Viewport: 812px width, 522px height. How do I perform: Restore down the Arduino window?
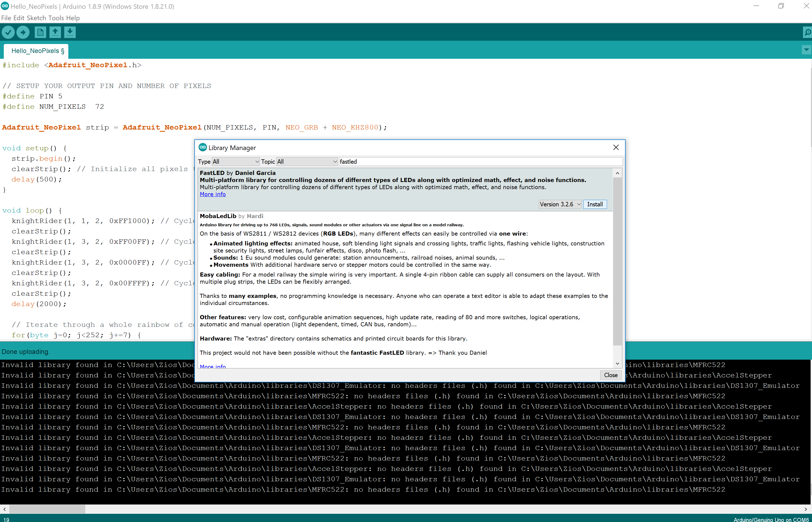coord(781,6)
